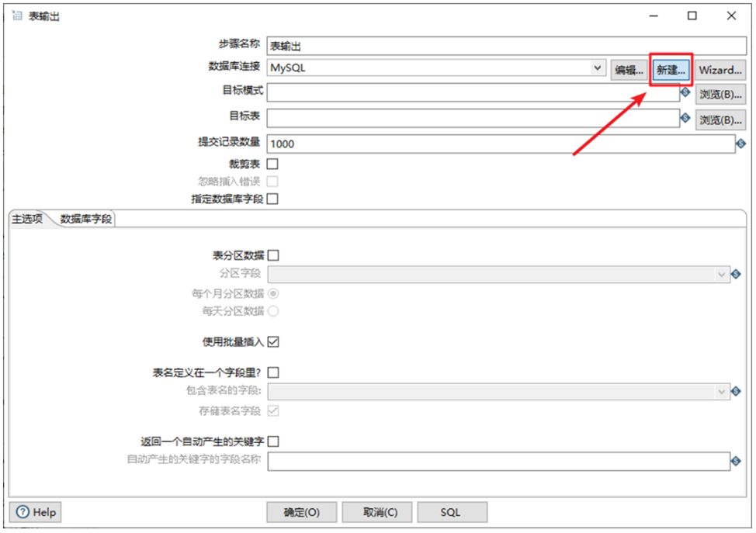The width and height of the screenshot is (756, 533).
Task: Click into the 步骤名称 input field
Action: point(506,46)
